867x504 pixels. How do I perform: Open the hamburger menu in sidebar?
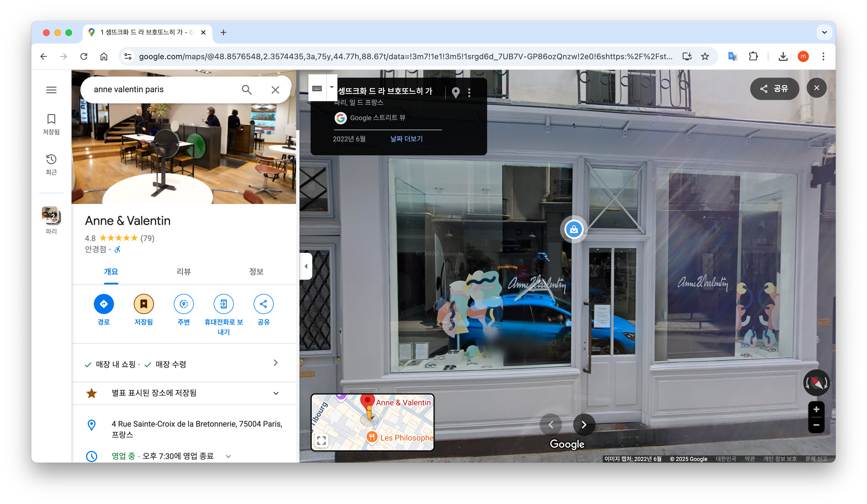point(51,90)
